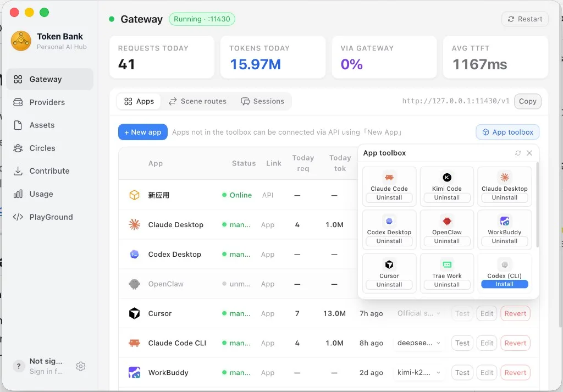
Task: Click the Codex Desktop toolbox icon
Action: coord(389,221)
